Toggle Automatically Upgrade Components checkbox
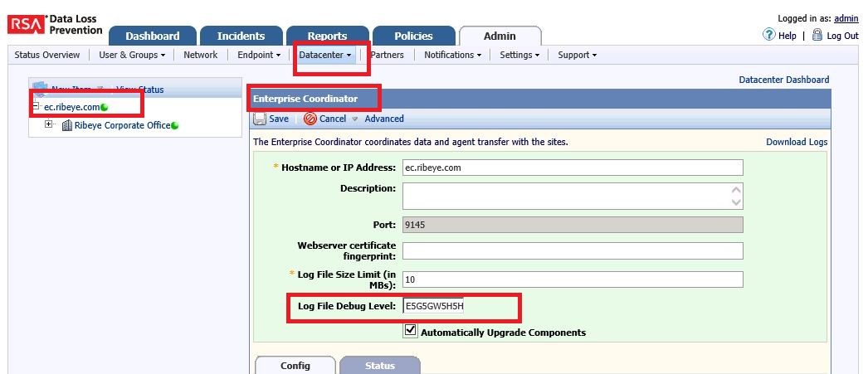The image size is (868, 374). click(x=411, y=332)
